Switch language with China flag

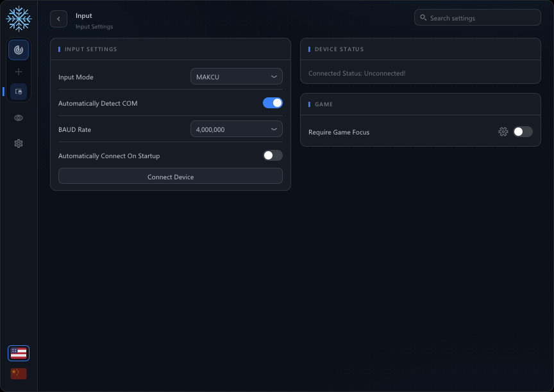(x=19, y=373)
